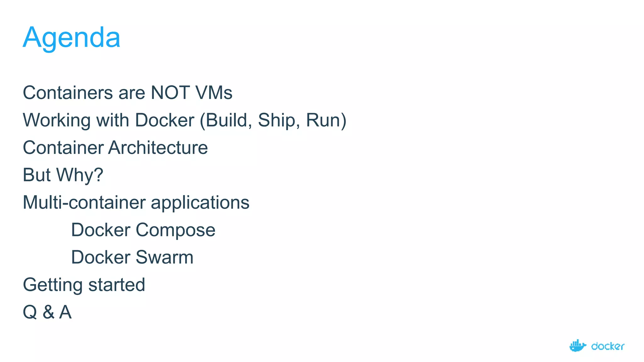Click the capitalized word NOT
This screenshot has width=644, height=362.
point(170,93)
